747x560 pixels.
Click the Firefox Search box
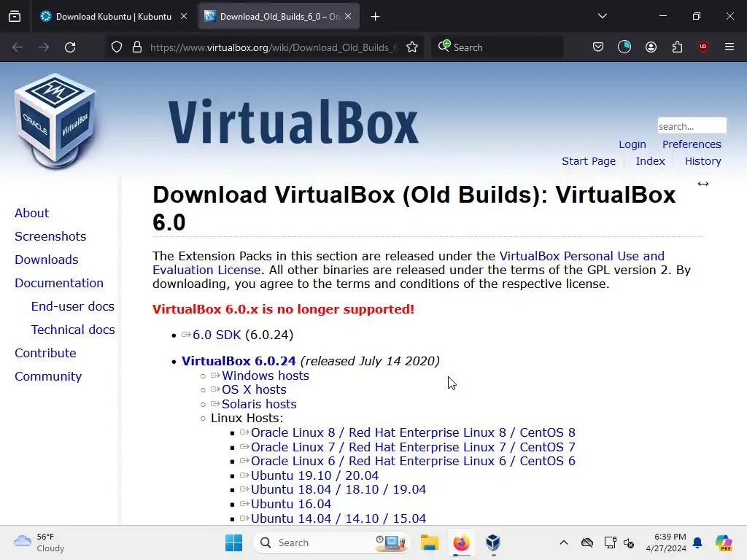(497, 47)
